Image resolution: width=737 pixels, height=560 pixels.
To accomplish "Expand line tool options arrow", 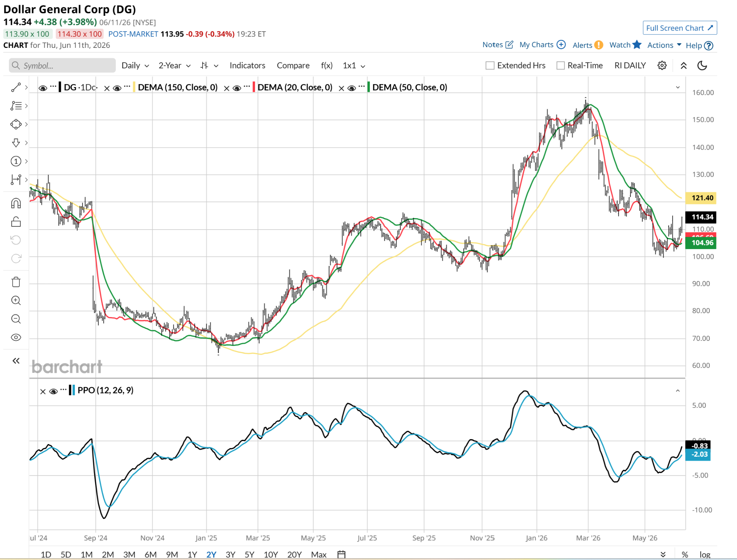I will click(26, 87).
